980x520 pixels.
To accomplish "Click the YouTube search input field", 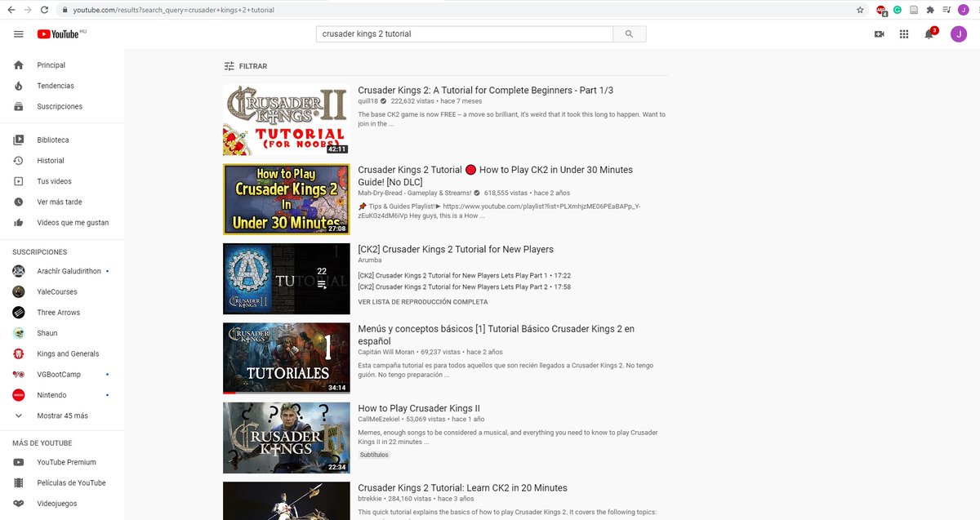I will 465,34.
